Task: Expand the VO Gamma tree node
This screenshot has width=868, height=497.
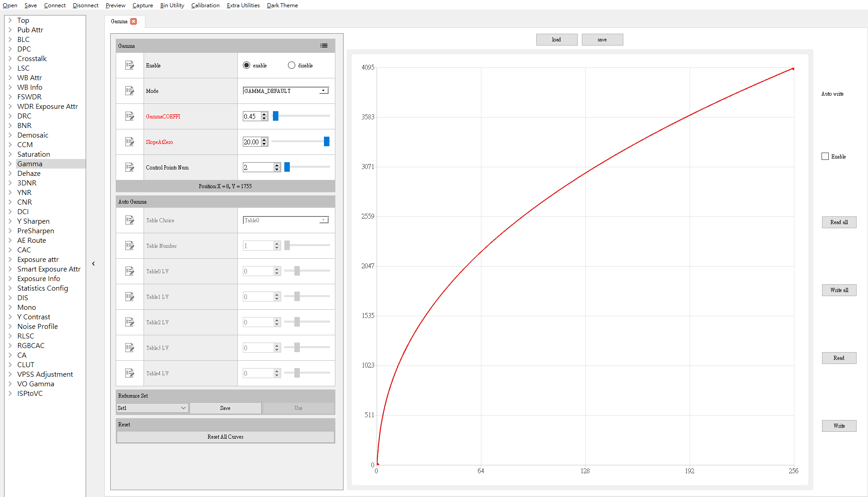Action: pos(10,384)
